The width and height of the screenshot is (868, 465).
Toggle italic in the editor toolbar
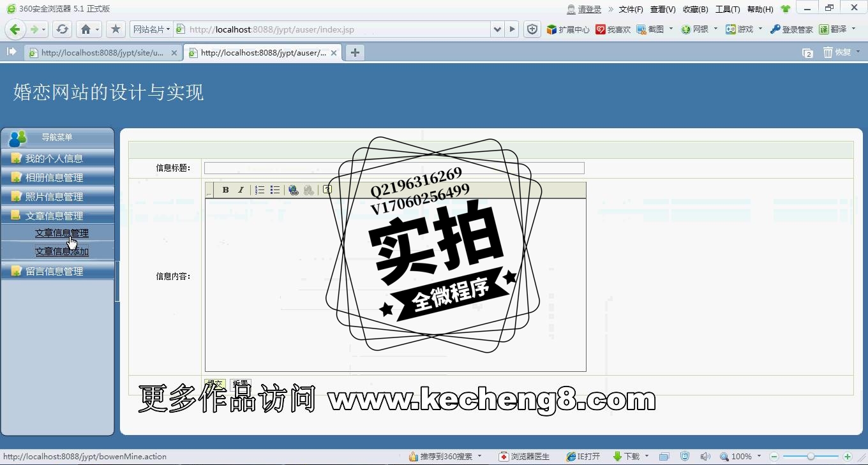point(241,189)
